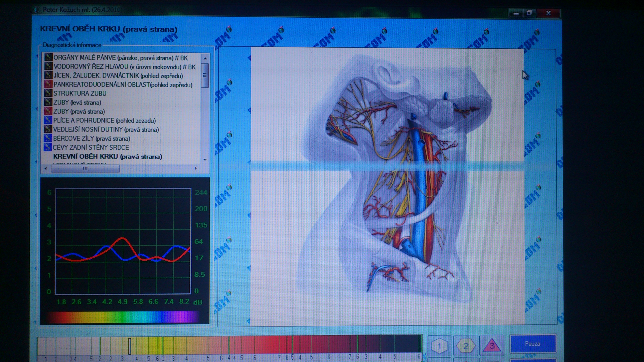Click slider handle on bottom color scale
Image resolution: width=644 pixels, height=362 pixels.
(129, 346)
